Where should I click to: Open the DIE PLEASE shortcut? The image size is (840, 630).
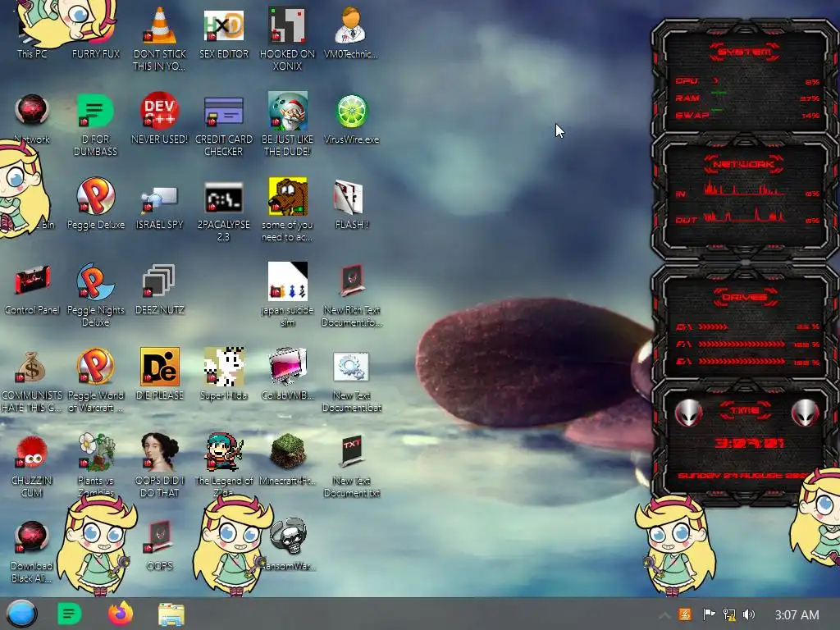point(160,367)
